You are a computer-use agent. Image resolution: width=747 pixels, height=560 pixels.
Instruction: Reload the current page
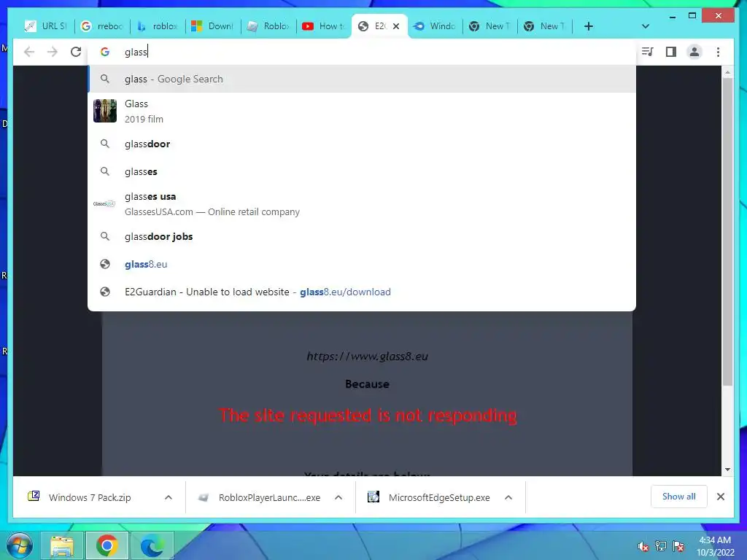tap(76, 52)
